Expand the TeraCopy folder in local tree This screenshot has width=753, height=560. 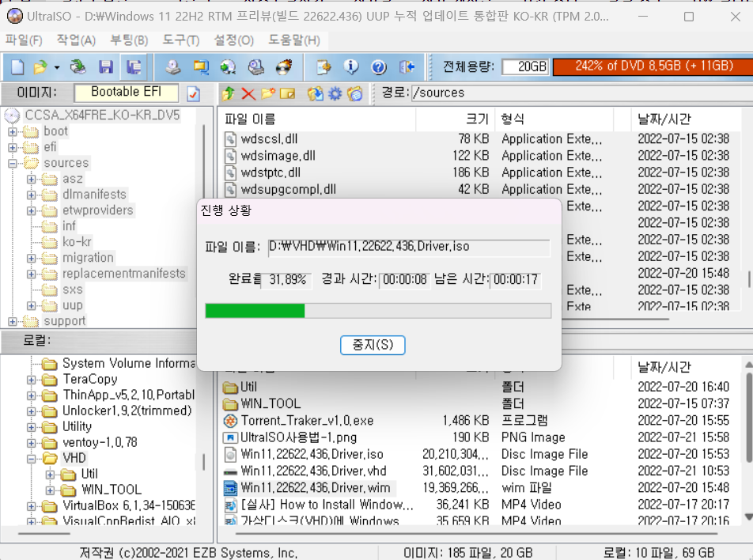(31, 380)
